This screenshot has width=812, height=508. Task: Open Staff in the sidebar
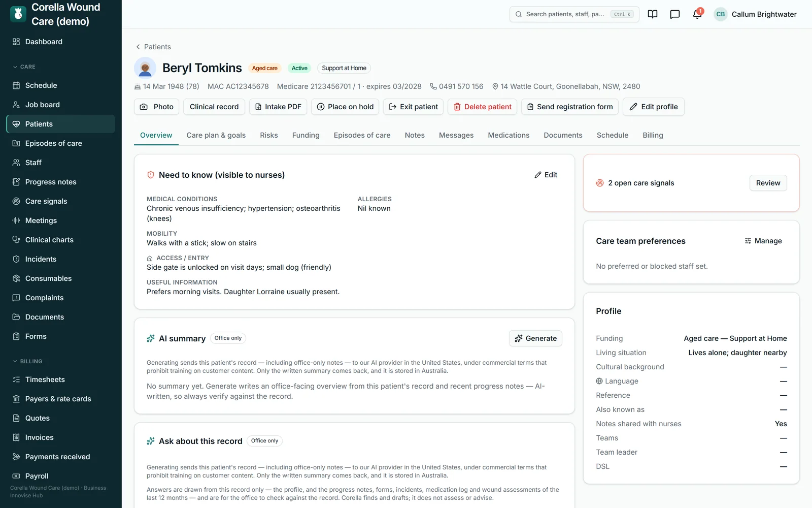(60, 163)
